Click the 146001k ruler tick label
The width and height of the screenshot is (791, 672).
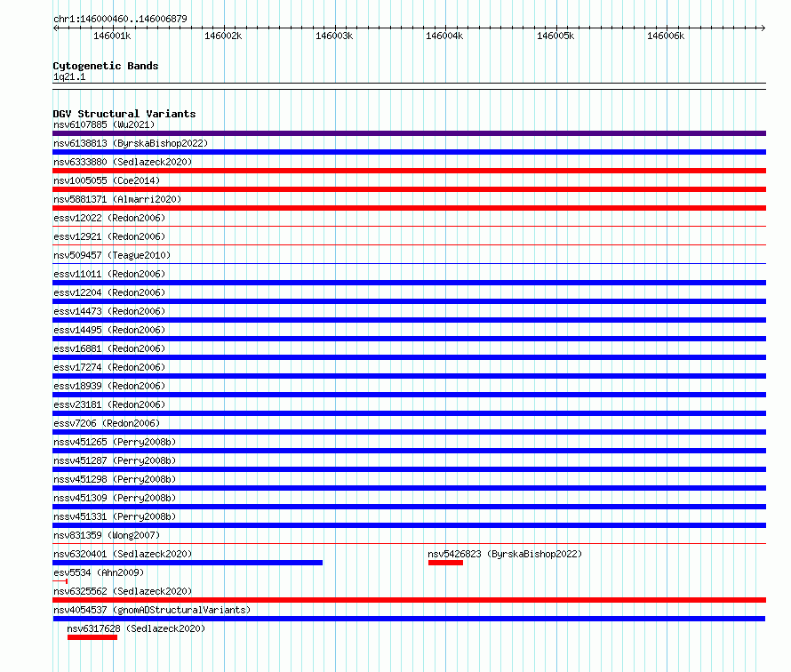click(112, 36)
